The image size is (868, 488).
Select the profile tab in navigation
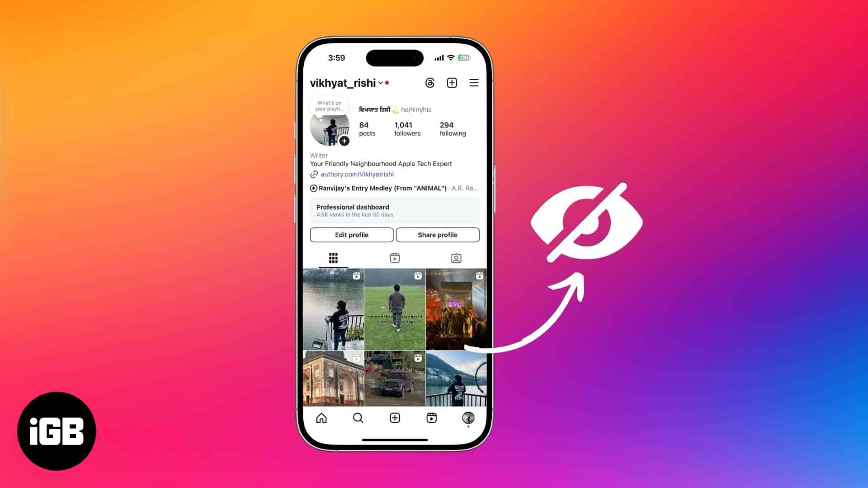(468, 418)
